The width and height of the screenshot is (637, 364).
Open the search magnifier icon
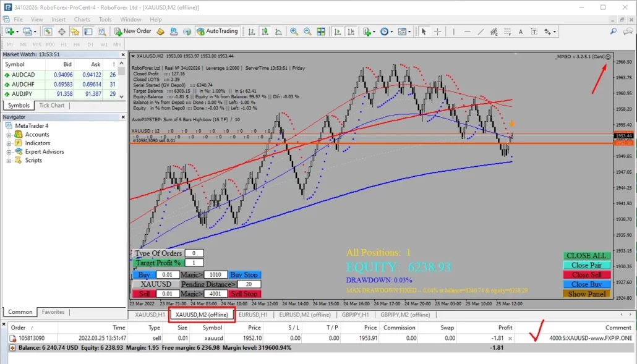(613, 32)
